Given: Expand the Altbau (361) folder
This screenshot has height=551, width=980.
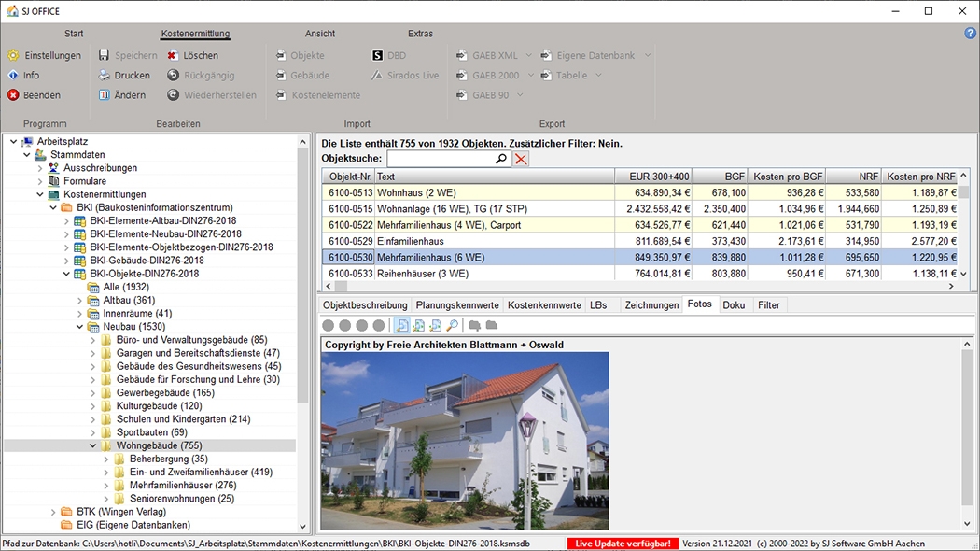Looking at the screenshot, I should 79,301.
